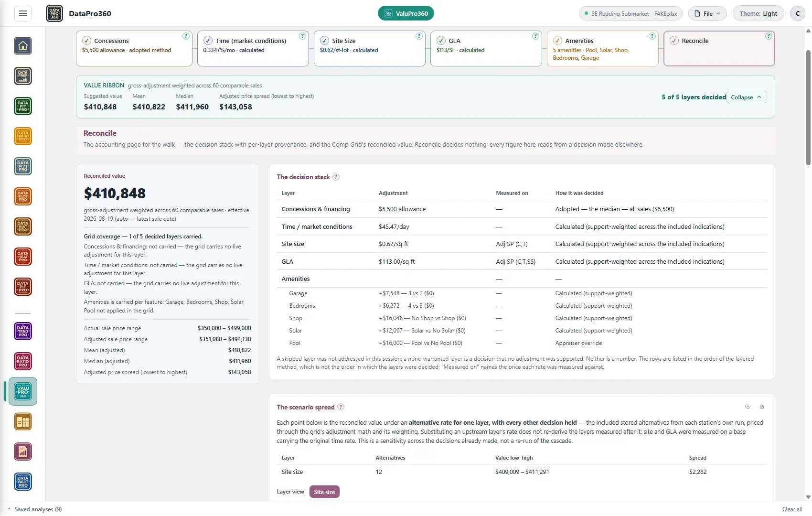Viewport: 812px width, 516px height.
Task: Open the hamburger menu
Action: 23,13
